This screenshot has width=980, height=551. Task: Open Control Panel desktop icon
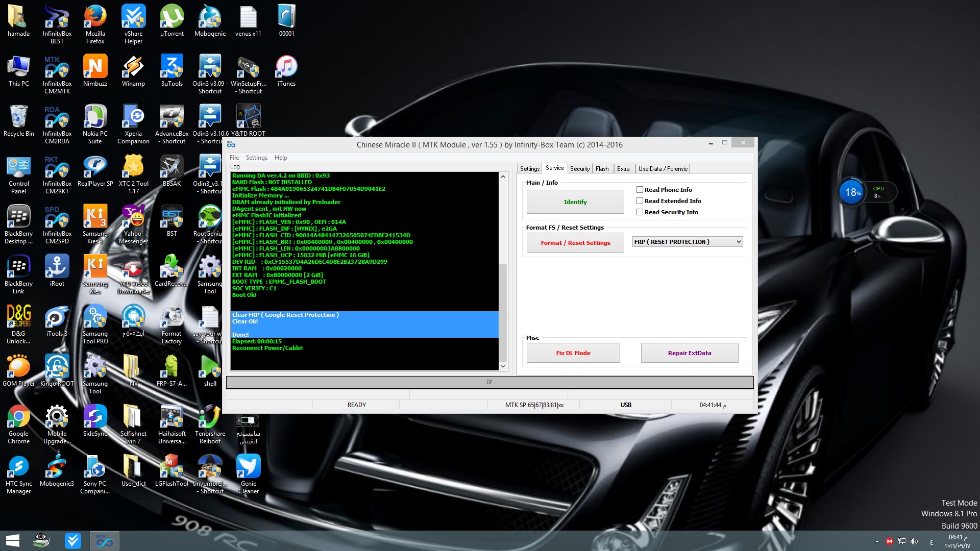[x=19, y=174]
